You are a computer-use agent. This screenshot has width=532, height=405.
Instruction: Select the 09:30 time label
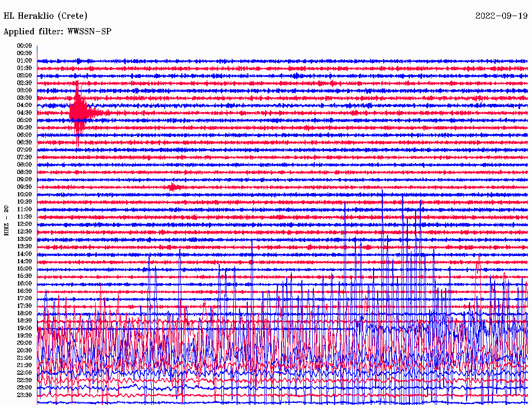(24, 187)
